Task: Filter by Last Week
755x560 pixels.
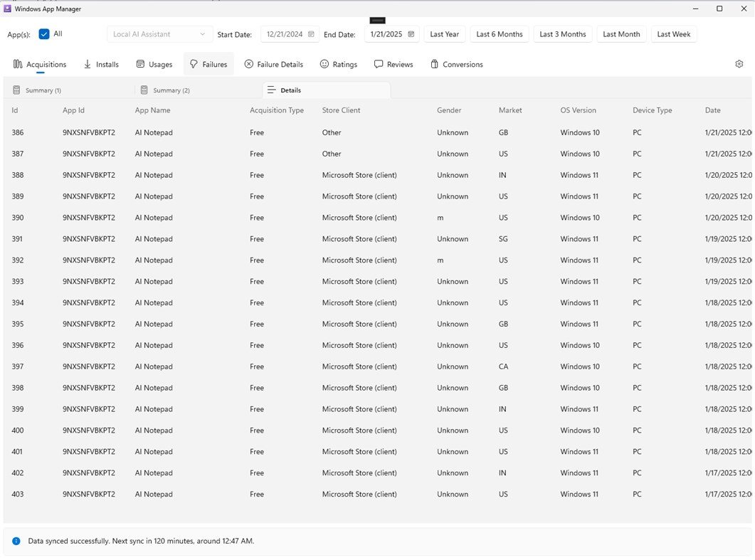Action: coord(674,34)
